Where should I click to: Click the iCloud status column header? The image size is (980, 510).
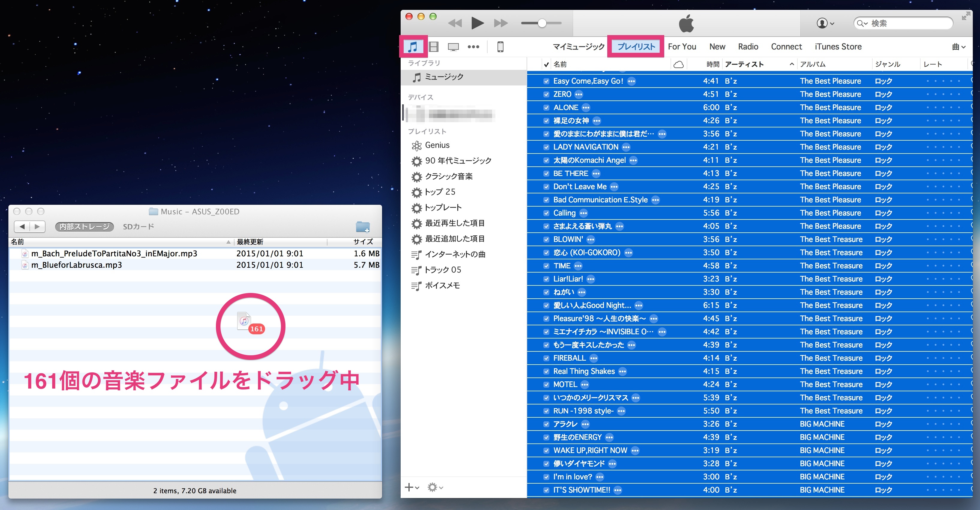coord(679,64)
